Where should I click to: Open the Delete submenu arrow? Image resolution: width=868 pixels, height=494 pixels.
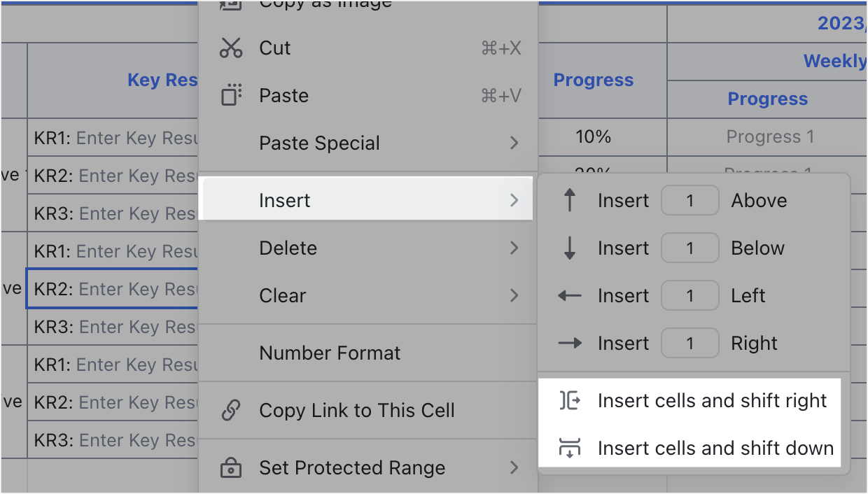(516, 248)
